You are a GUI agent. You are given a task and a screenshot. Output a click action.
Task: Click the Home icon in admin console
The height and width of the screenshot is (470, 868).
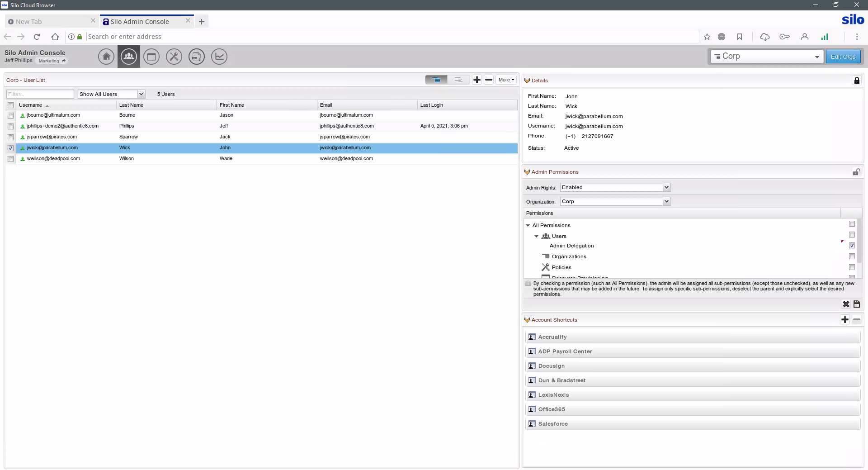[x=106, y=57]
